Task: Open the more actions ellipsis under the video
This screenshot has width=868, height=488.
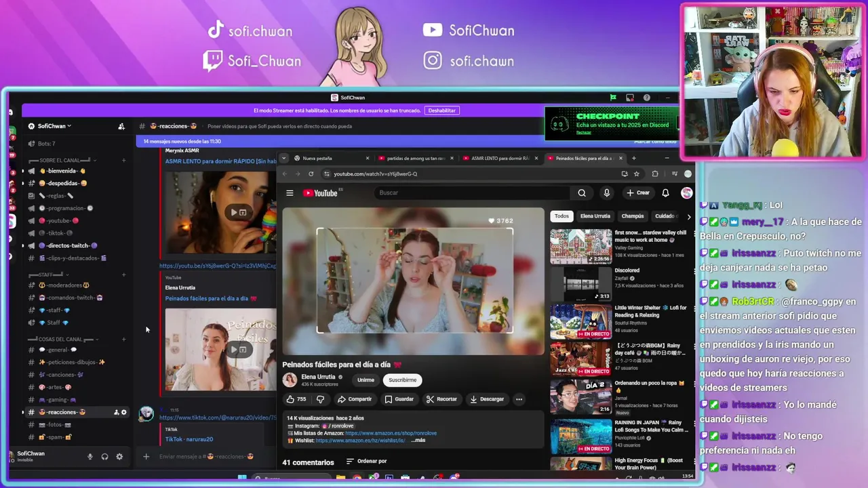Action: (x=519, y=399)
